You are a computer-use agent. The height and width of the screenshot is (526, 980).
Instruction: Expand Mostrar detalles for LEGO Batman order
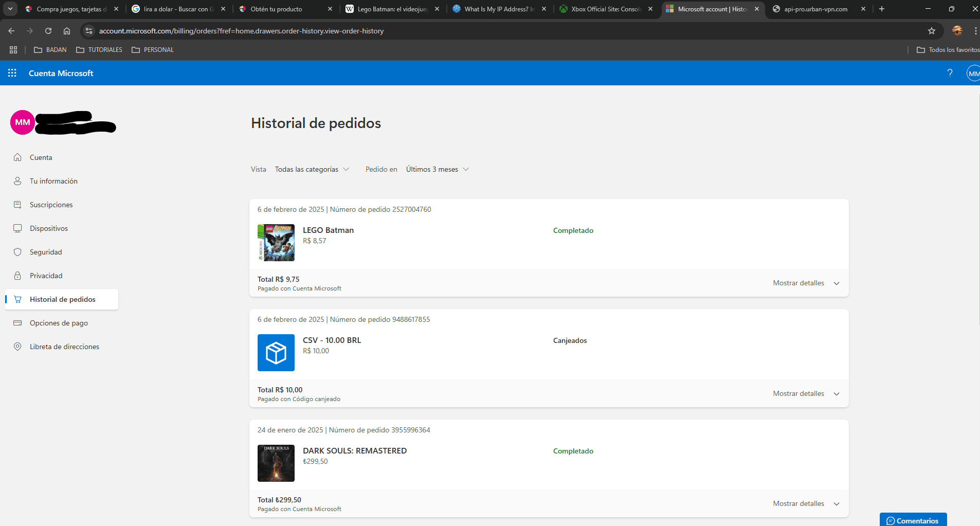[x=806, y=283]
